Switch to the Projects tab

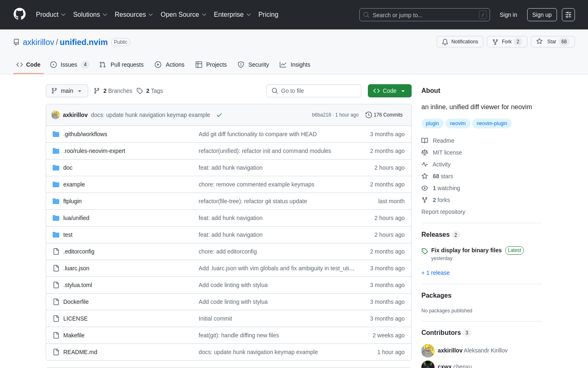tap(211, 65)
